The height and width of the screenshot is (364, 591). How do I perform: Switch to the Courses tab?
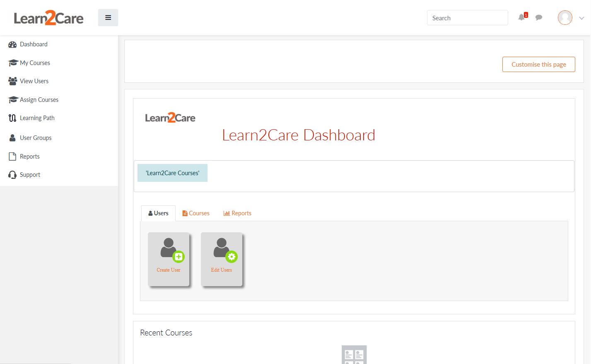tap(196, 213)
